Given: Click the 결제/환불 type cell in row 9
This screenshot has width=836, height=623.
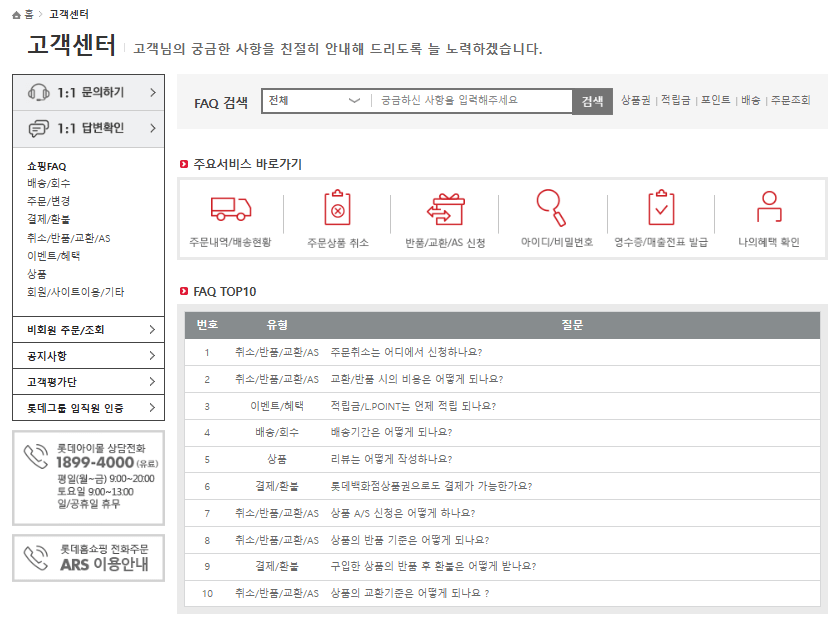Looking at the screenshot, I should 277,566.
